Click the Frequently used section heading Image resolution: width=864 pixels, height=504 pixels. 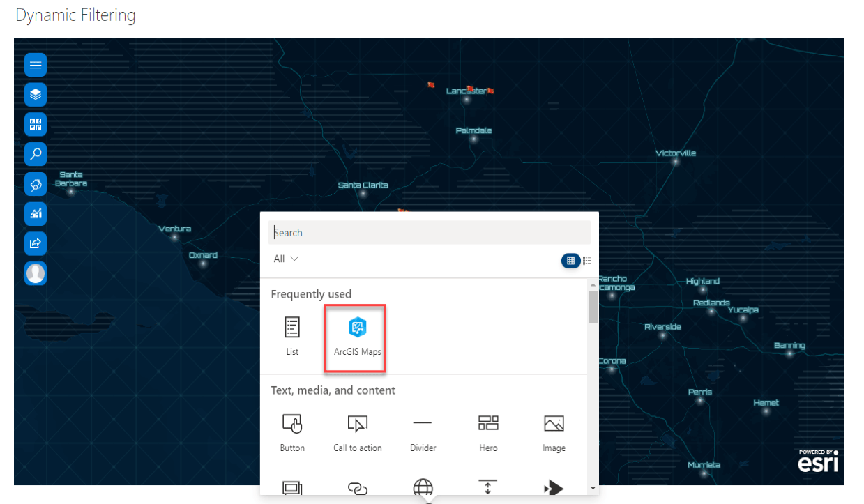tap(311, 294)
